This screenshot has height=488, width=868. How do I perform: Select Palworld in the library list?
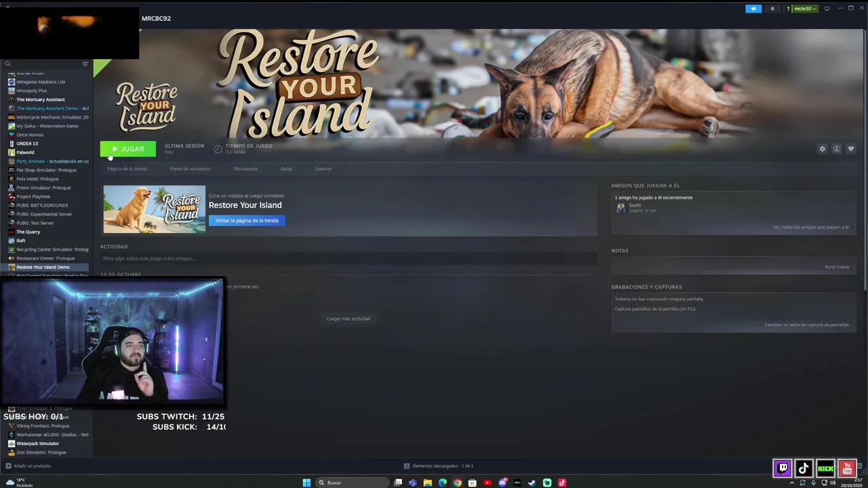[x=25, y=152]
